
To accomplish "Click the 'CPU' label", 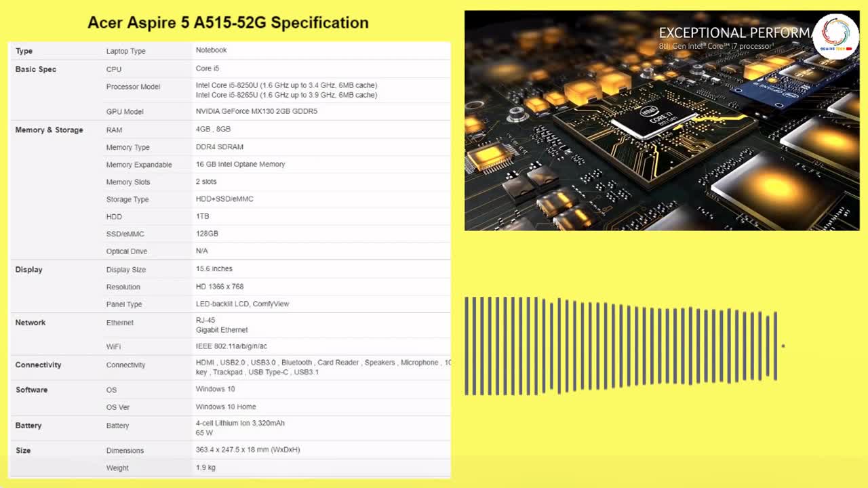I will [113, 69].
